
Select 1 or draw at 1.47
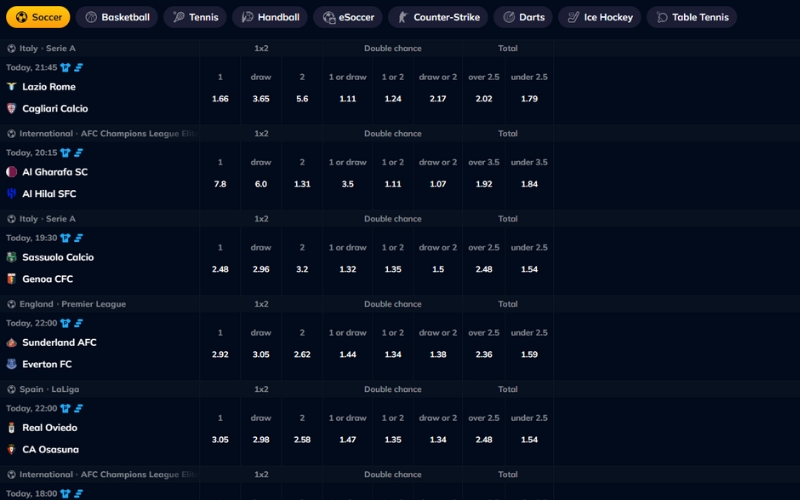(347, 439)
